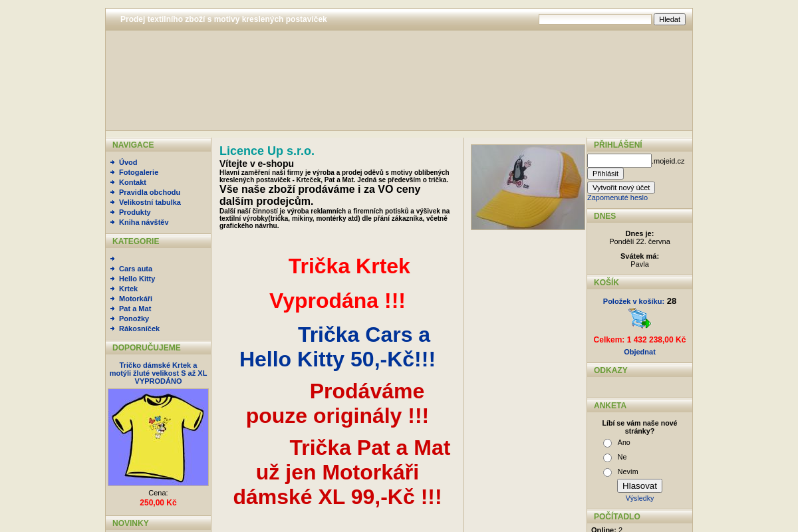Click the name day Pavla

640,264
